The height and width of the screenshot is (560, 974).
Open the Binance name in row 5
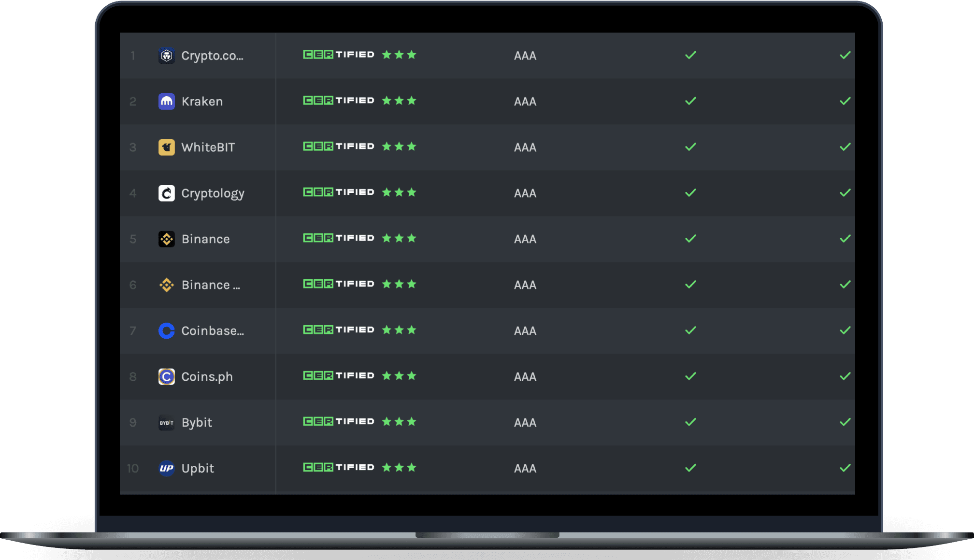pyautogui.click(x=205, y=239)
